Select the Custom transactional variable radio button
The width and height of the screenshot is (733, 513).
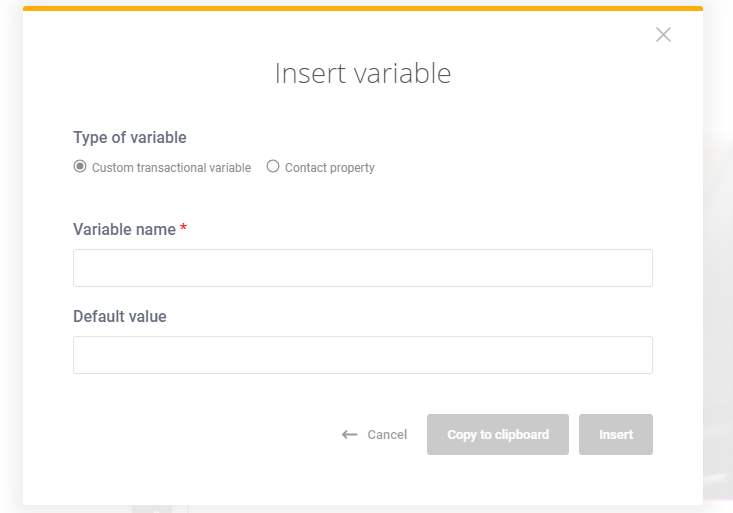click(x=80, y=166)
